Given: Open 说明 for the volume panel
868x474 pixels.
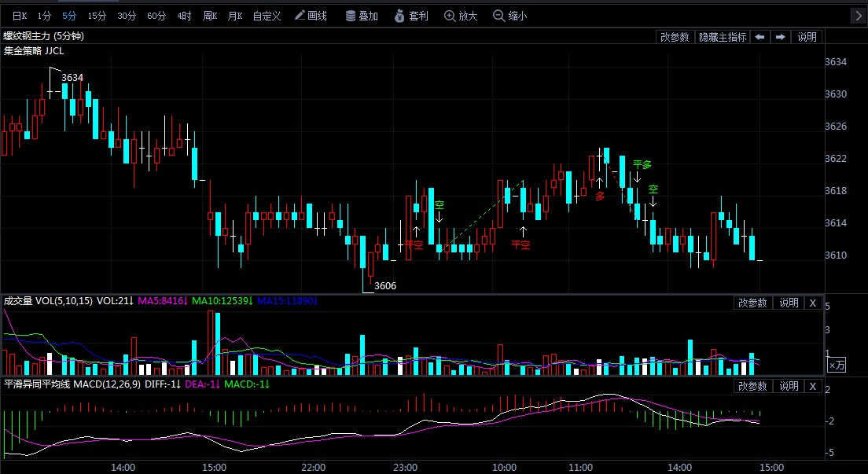Looking at the screenshot, I should (789, 303).
